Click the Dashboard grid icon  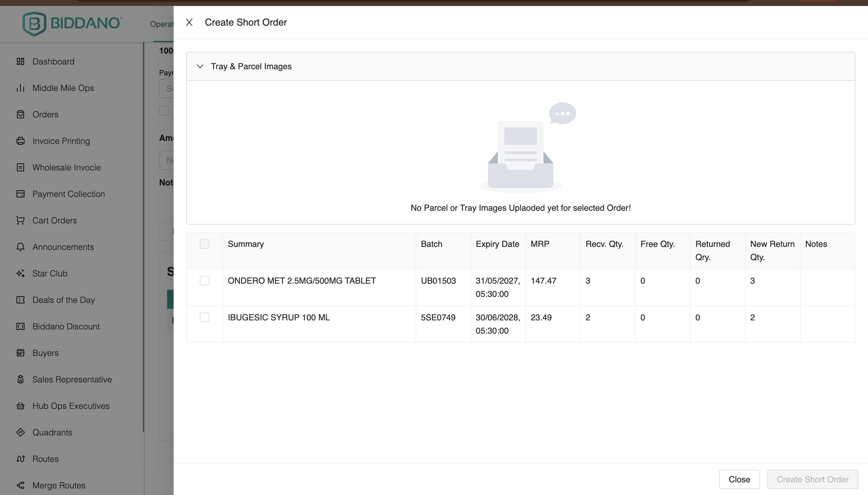click(x=20, y=61)
